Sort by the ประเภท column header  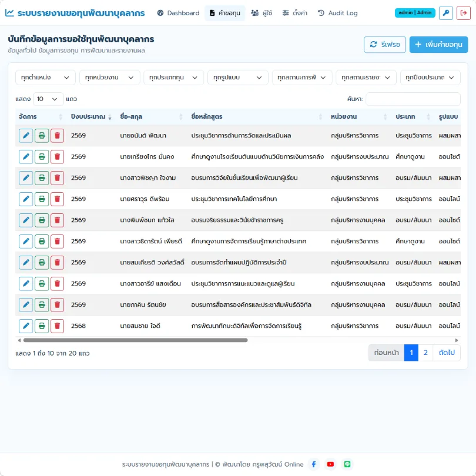[413, 116]
